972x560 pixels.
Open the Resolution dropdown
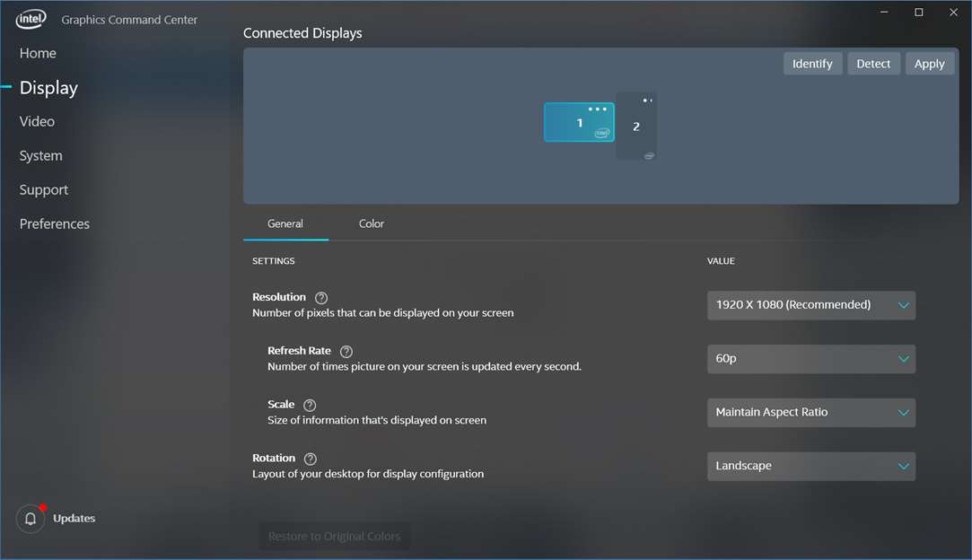[x=810, y=305]
